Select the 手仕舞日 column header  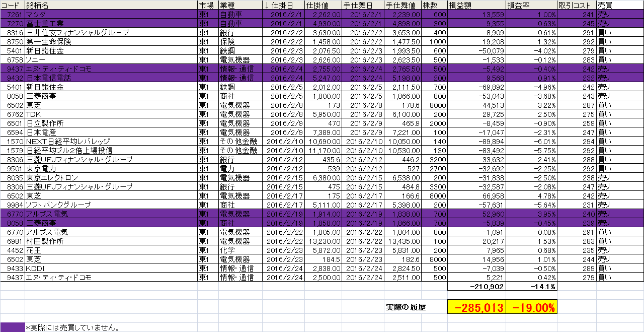364,5
